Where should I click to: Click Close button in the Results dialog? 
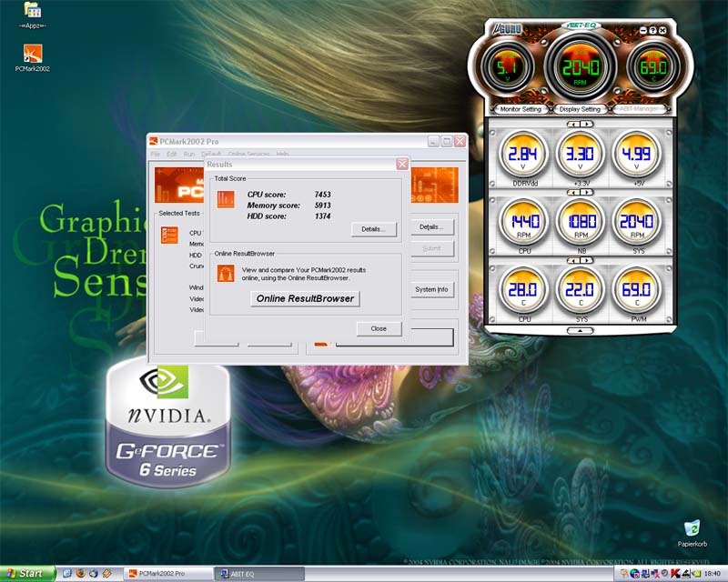click(x=379, y=328)
